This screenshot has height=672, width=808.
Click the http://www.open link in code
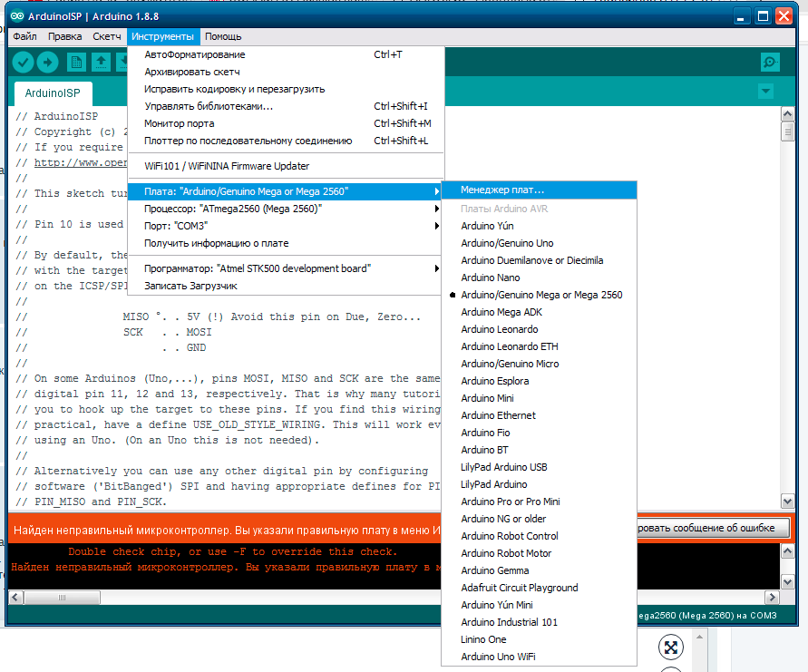[x=81, y=163]
